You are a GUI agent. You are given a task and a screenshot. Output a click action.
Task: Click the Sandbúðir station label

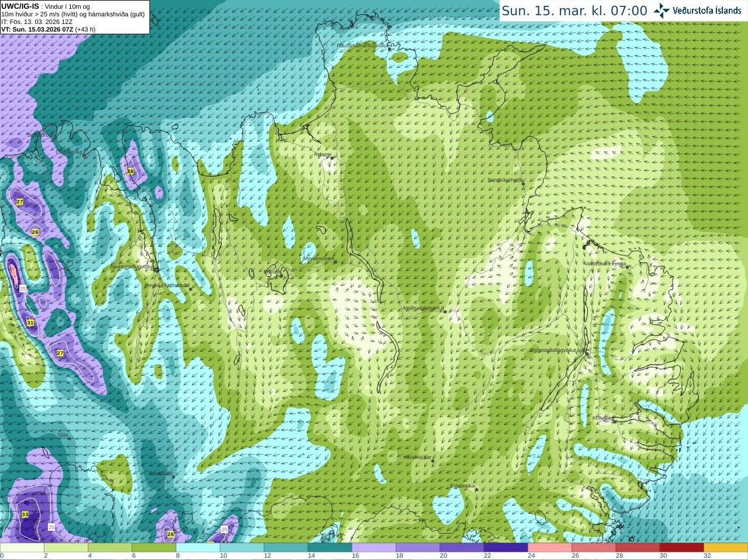click(x=161, y=473)
